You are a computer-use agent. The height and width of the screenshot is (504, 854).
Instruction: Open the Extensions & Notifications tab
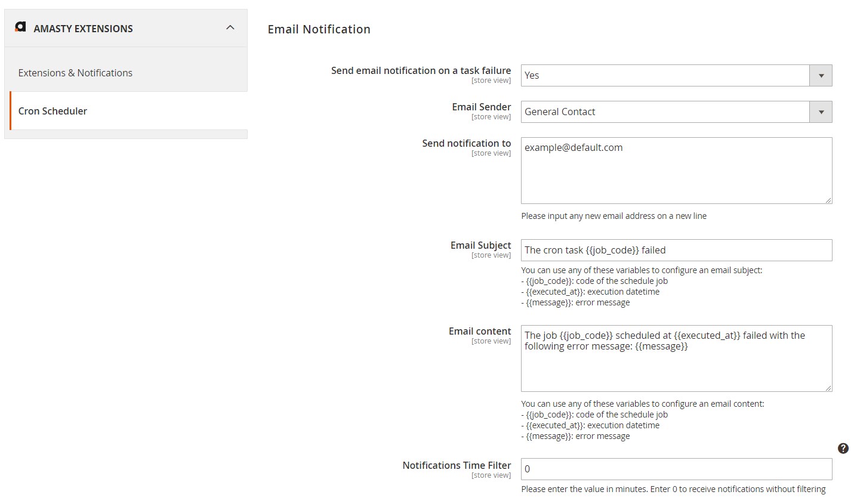[x=75, y=73]
